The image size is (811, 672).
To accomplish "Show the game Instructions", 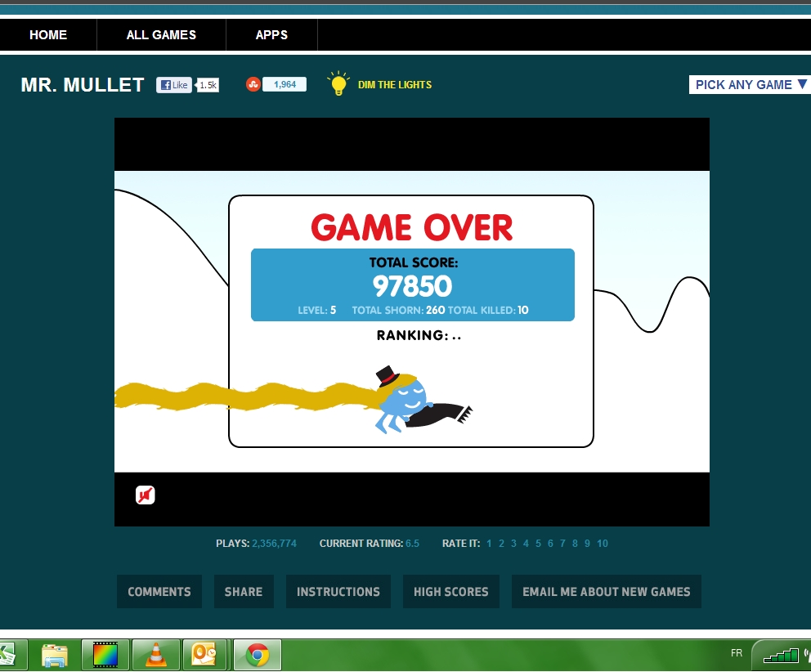I will point(338,592).
